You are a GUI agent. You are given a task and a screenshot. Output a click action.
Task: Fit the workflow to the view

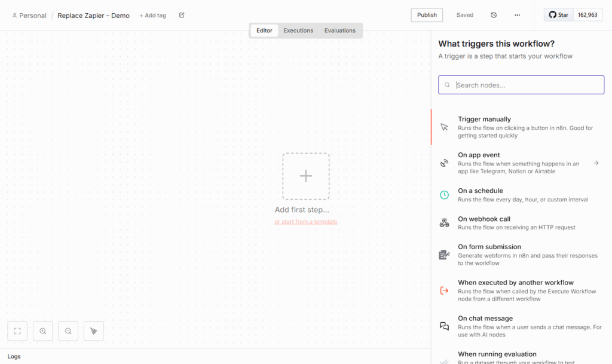point(17,331)
